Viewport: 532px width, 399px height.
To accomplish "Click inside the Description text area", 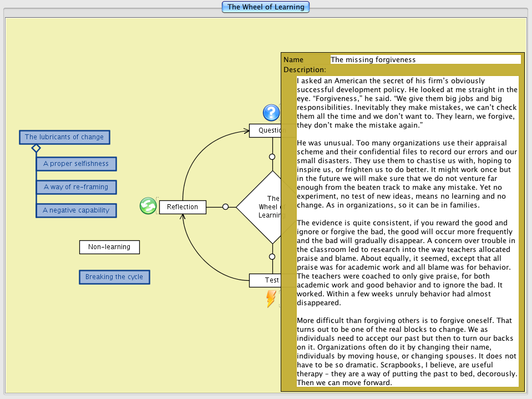I will 407,231.
